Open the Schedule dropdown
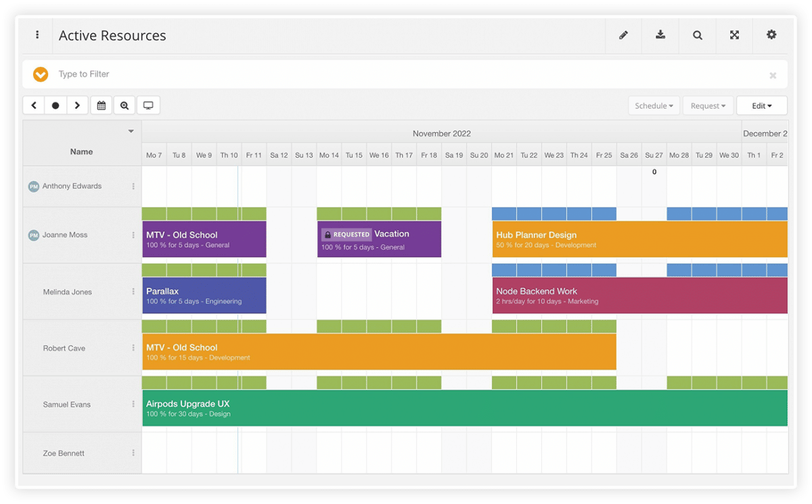The height and width of the screenshot is (504, 812). click(x=653, y=106)
